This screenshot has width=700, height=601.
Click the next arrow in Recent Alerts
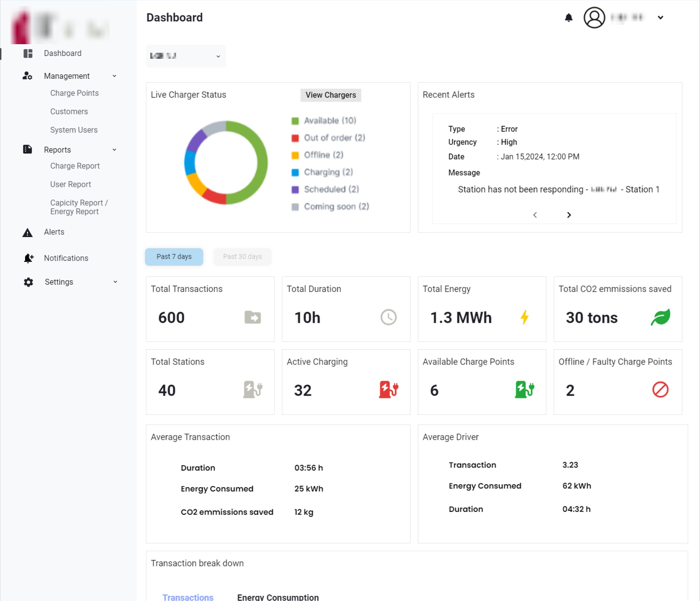(569, 215)
